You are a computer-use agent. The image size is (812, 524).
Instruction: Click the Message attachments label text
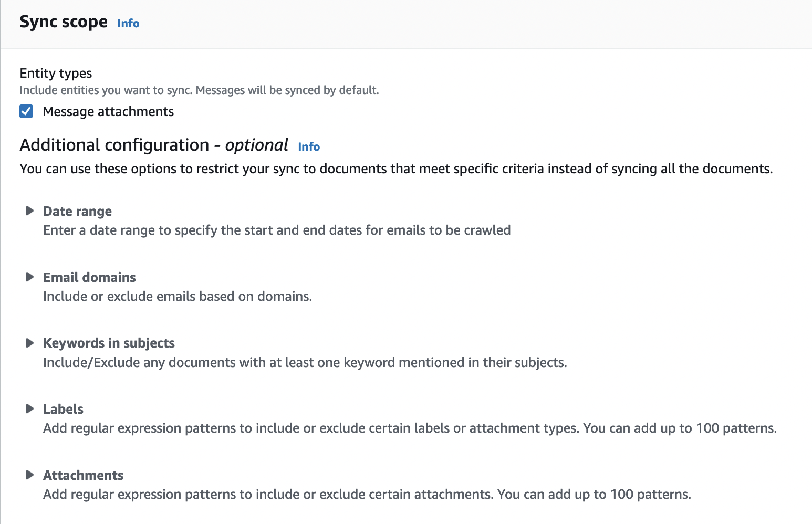pyautogui.click(x=108, y=111)
